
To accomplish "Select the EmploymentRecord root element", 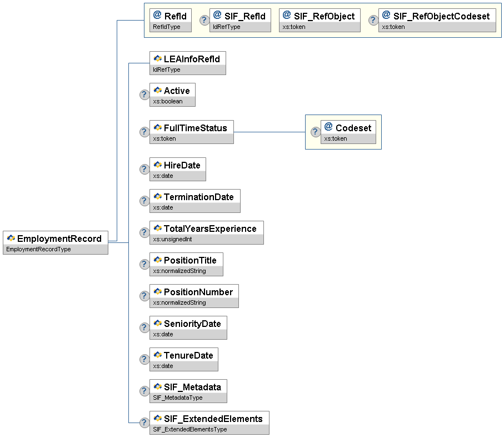I will 56,243.
